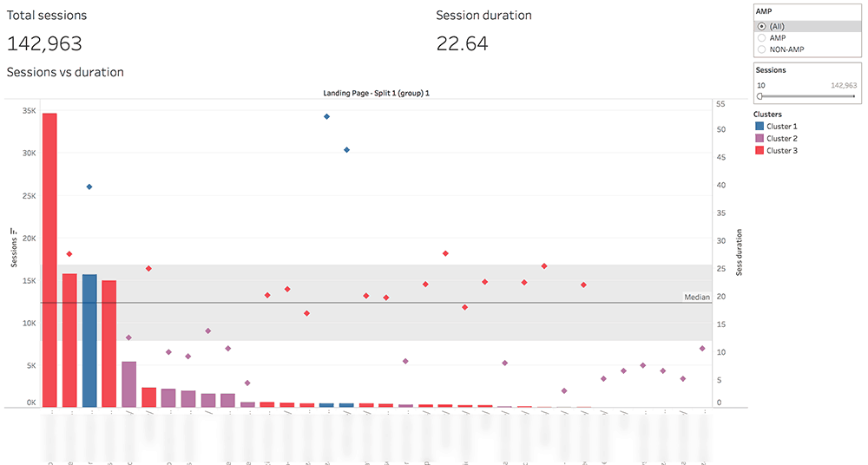
Task: Click the blue diamond marker near 46 duration
Action: (x=346, y=150)
